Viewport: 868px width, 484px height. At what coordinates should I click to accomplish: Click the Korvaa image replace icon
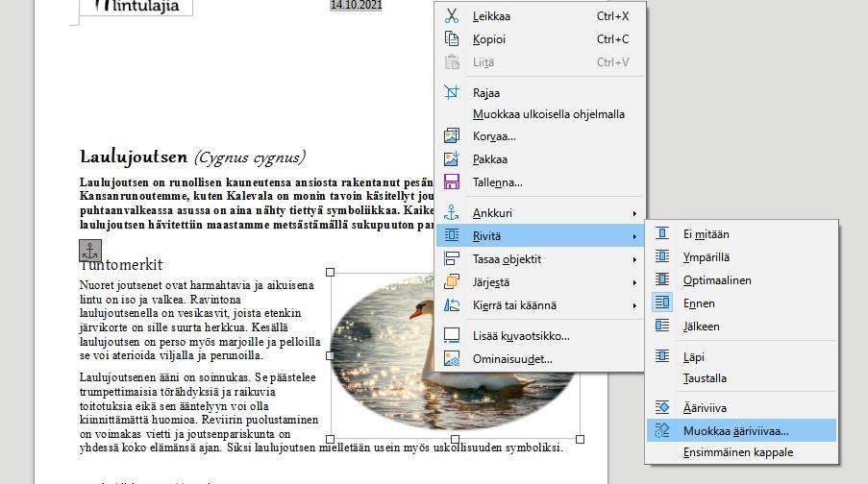click(x=452, y=135)
